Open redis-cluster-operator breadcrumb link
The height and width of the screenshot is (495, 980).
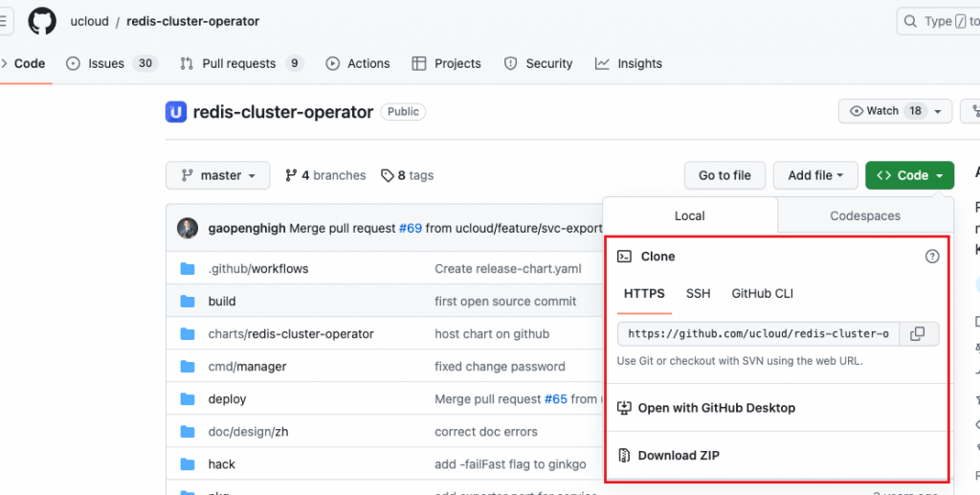coord(192,21)
